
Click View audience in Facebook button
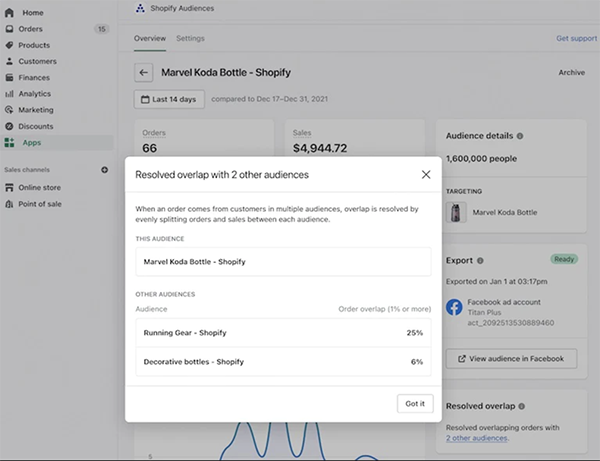point(511,359)
